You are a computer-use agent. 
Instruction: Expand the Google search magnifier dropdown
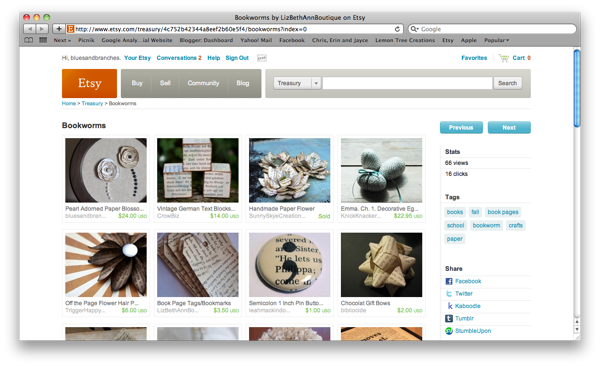pyautogui.click(x=414, y=29)
